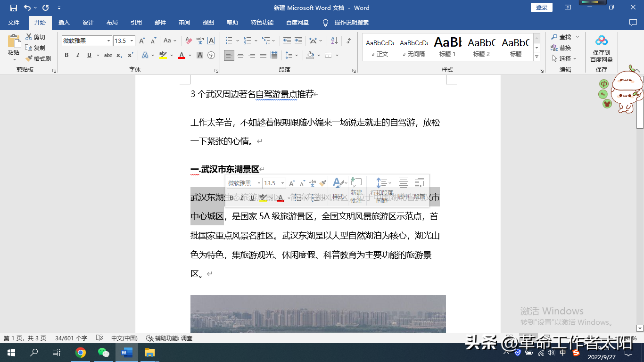The width and height of the screenshot is (644, 362).
Task: Clear all formatting with eraser icon
Action: click(x=189, y=41)
